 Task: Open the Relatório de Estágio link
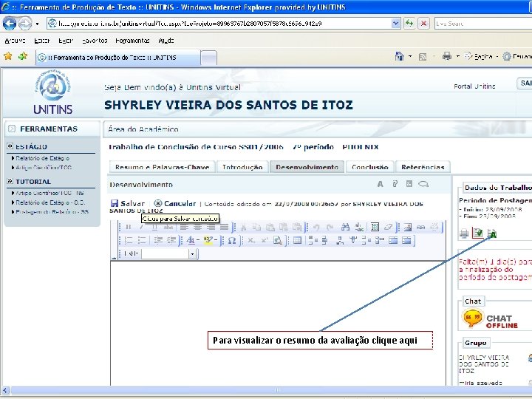[x=42, y=158]
